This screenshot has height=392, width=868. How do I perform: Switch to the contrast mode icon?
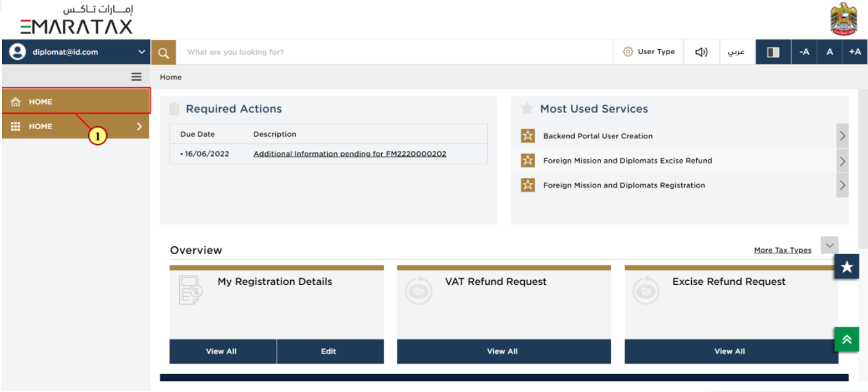click(x=773, y=52)
